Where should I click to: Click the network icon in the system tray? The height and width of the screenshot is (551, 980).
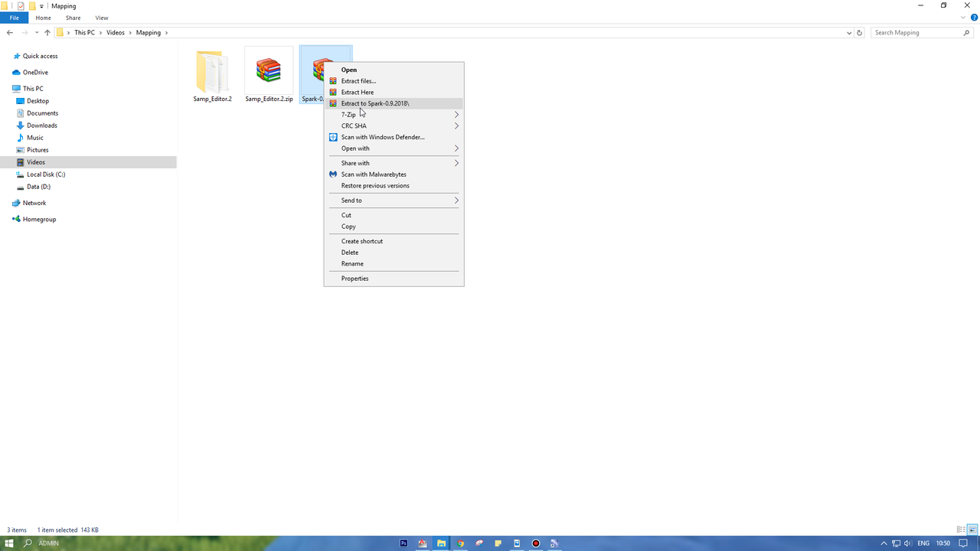896,543
